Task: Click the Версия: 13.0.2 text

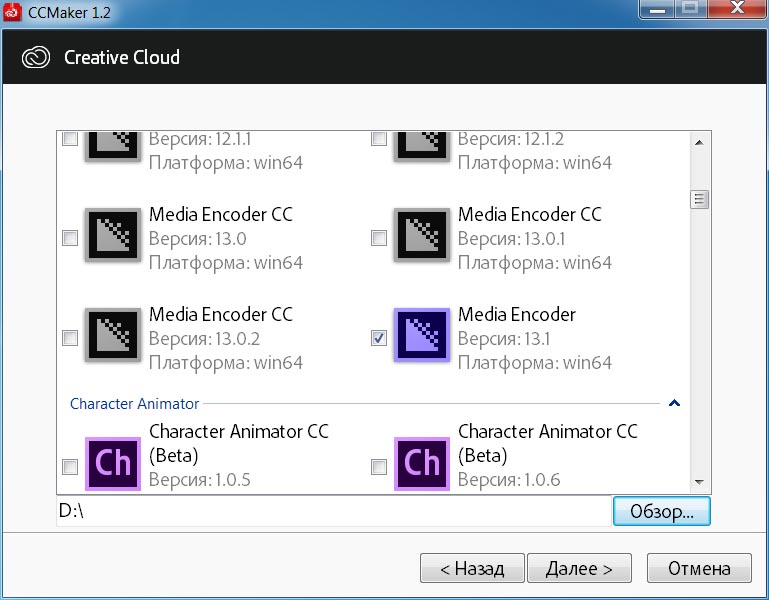Action: tap(205, 339)
